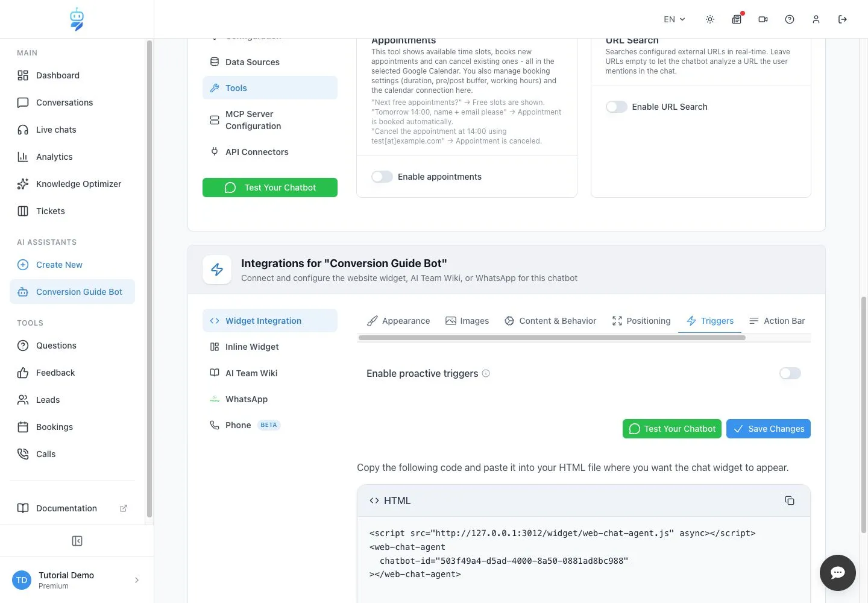868x603 pixels.
Task: Enable appointments toggle switch
Action: tap(382, 177)
